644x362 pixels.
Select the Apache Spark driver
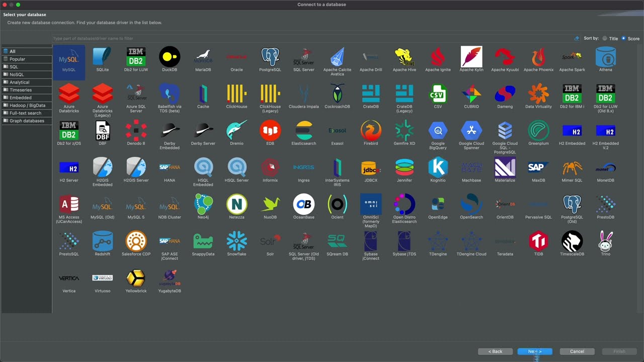coord(572,59)
